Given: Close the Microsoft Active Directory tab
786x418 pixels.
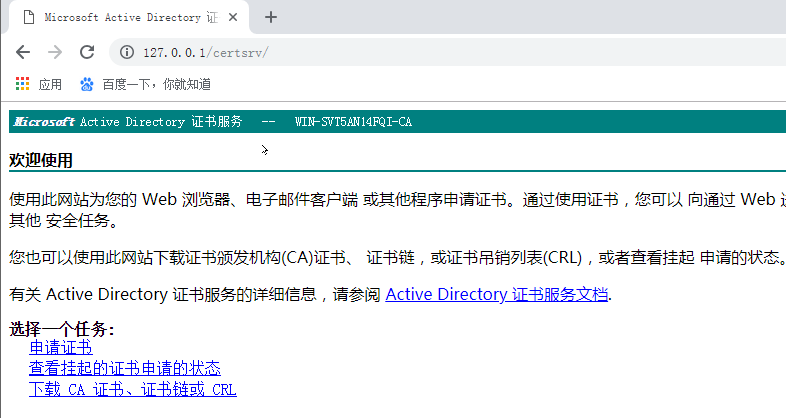Looking at the screenshot, I should [x=233, y=17].
